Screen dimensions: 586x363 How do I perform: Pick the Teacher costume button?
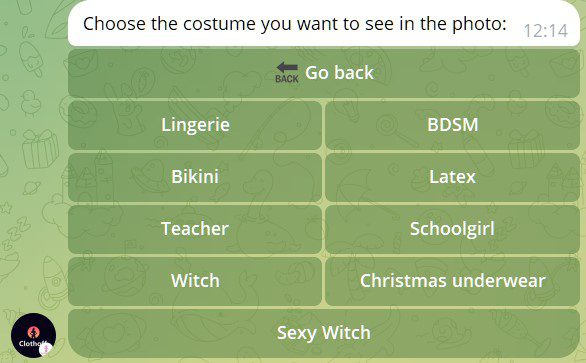195,229
